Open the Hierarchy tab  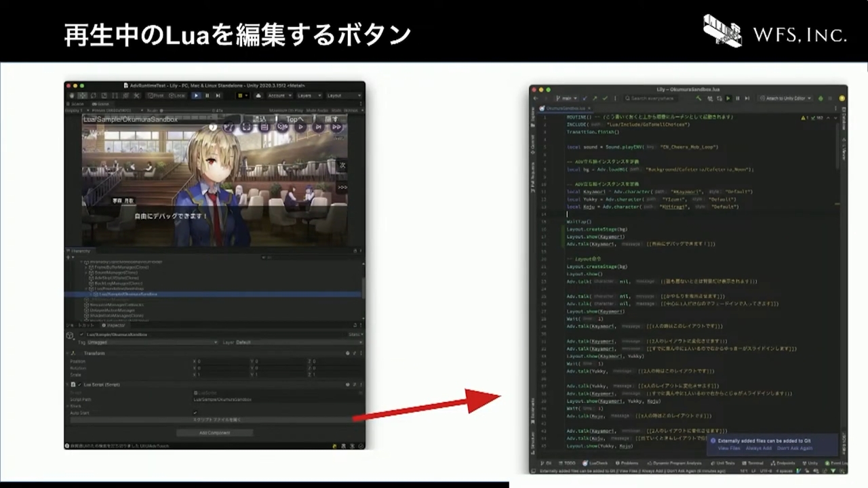pyautogui.click(x=79, y=251)
